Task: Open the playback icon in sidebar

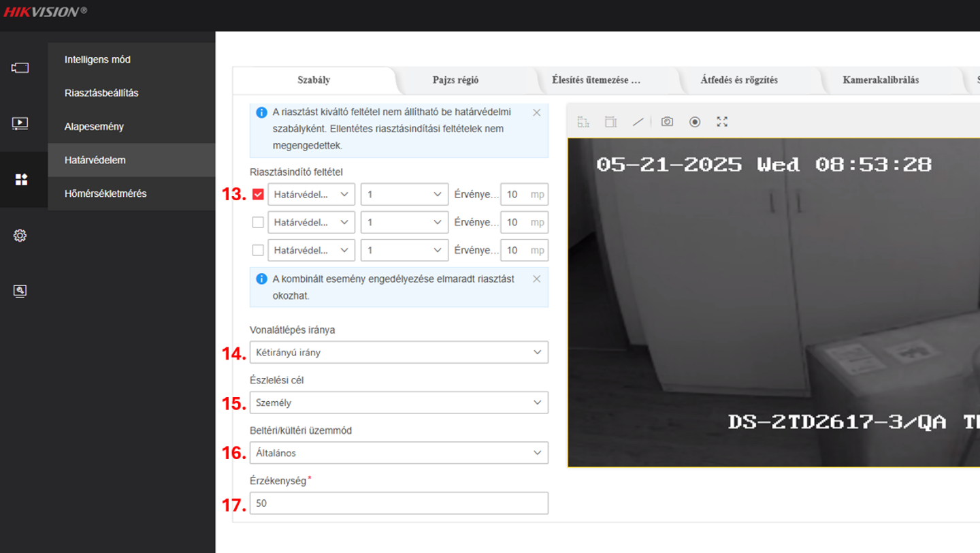Action: (20, 123)
